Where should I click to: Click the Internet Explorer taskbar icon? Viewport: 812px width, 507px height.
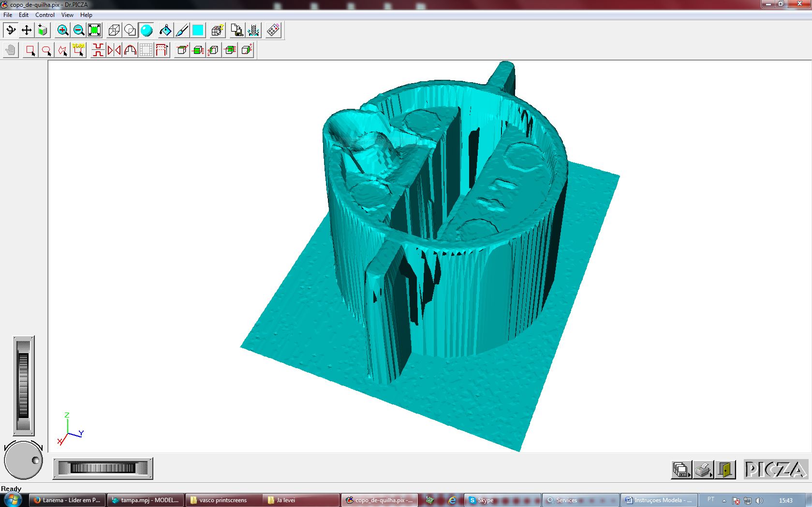[x=452, y=500]
